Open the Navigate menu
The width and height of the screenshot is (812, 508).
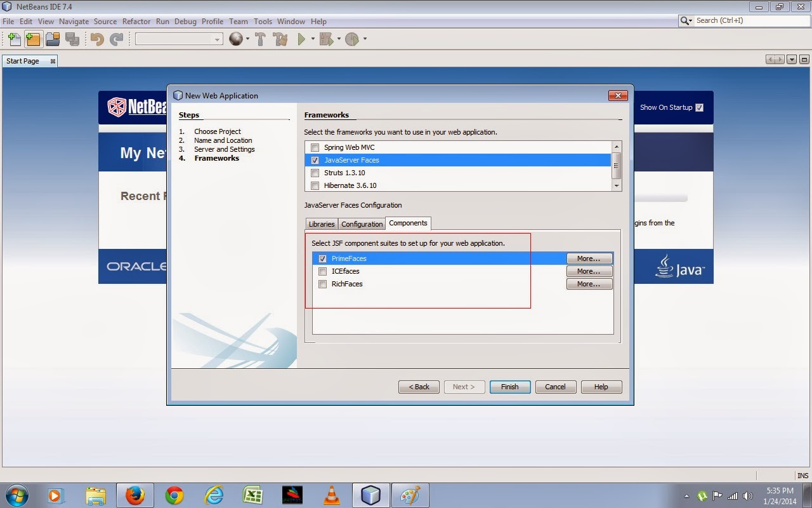click(x=74, y=21)
